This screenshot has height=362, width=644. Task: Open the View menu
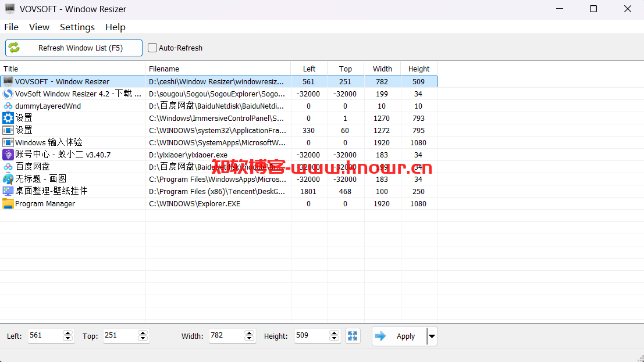[x=39, y=27]
